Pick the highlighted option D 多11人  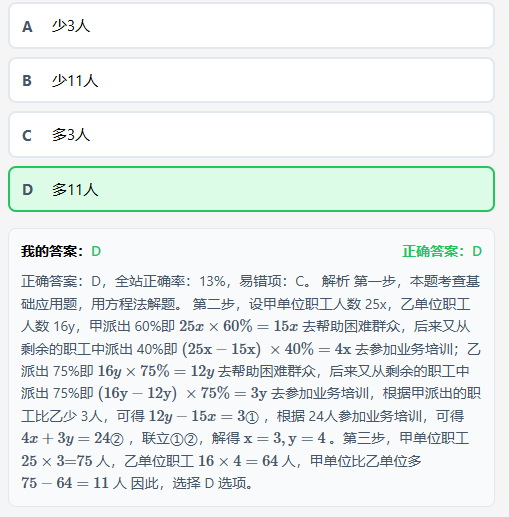251,189
